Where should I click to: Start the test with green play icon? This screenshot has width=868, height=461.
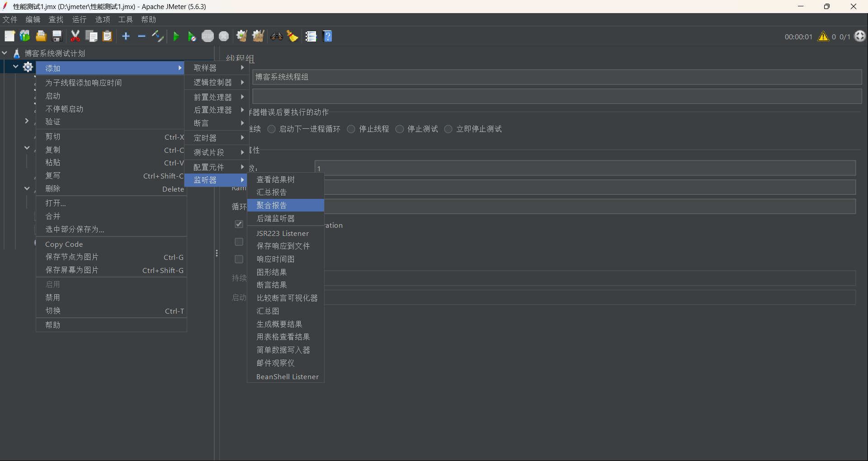click(x=176, y=36)
